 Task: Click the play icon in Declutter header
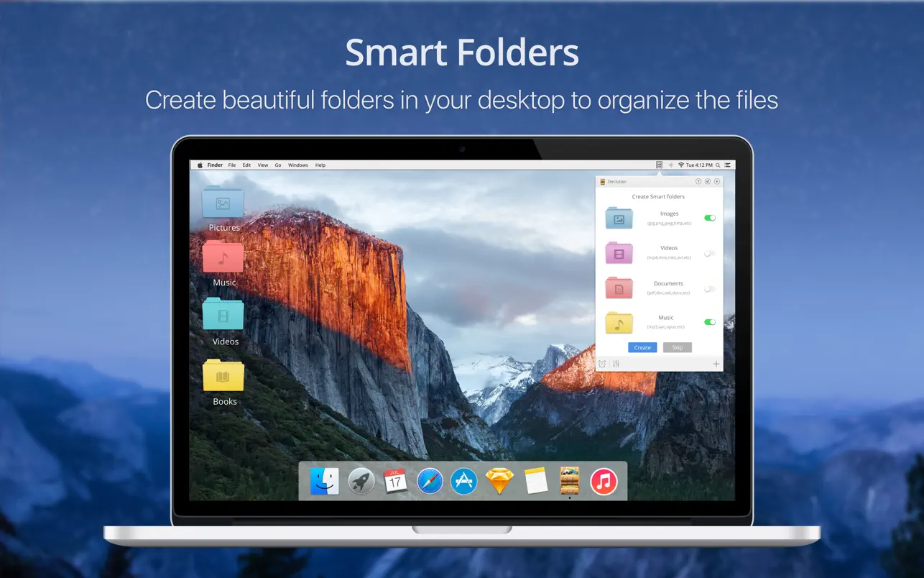[x=716, y=182]
